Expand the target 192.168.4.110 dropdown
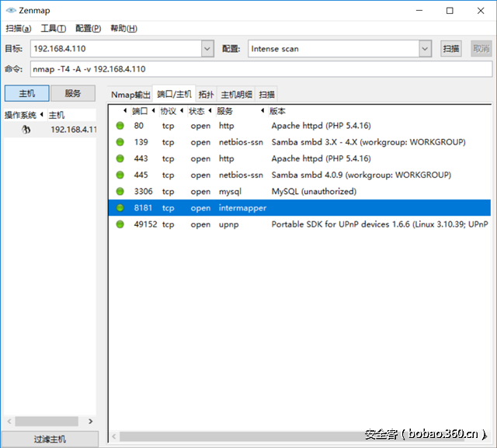 click(x=207, y=49)
